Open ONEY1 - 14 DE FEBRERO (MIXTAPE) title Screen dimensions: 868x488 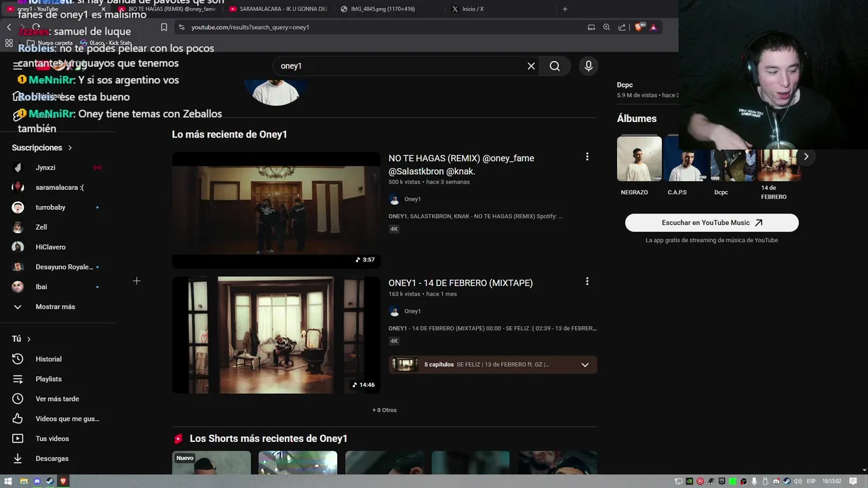click(x=460, y=283)
